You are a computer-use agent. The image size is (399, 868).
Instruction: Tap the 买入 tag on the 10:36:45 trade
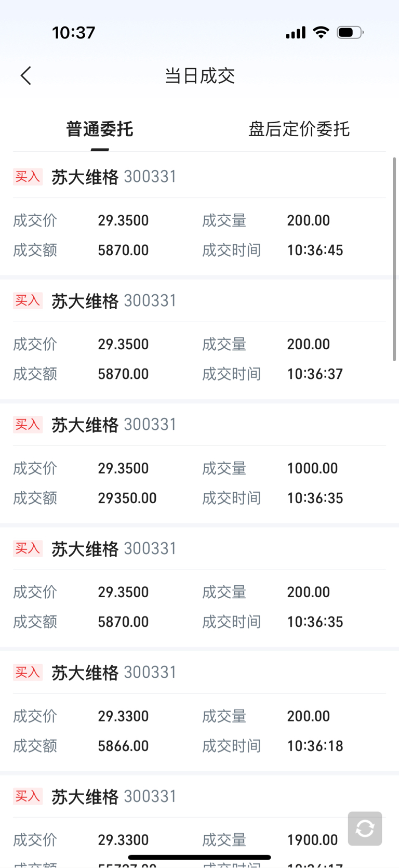[x=28, y=177]
